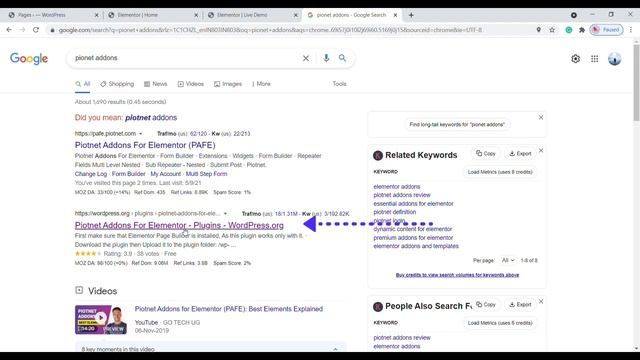Collapse the key moments in this video
Image resolution: width=640 pixels, height=360 pixels.
click(335, 349)
